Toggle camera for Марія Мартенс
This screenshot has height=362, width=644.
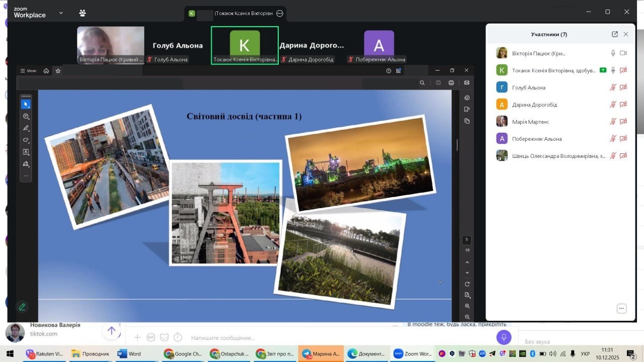click(623, 122)
